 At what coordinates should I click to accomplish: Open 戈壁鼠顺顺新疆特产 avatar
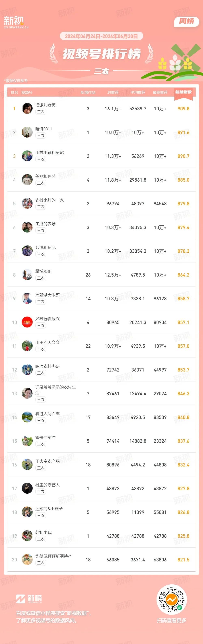click(27, 560)
